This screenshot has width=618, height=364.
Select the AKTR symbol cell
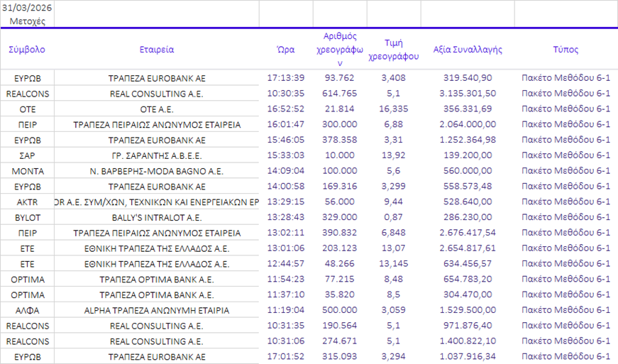click(27, 202)
